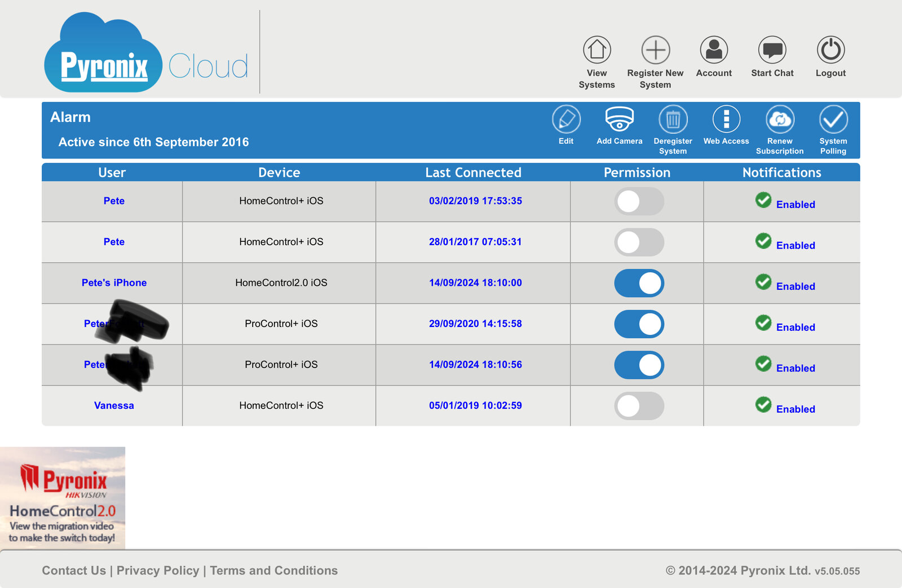Click the 29/09/2020 14:15:58 timestamp
The image size is (902, 588).
pyautogui.click(x=475, y=324)
